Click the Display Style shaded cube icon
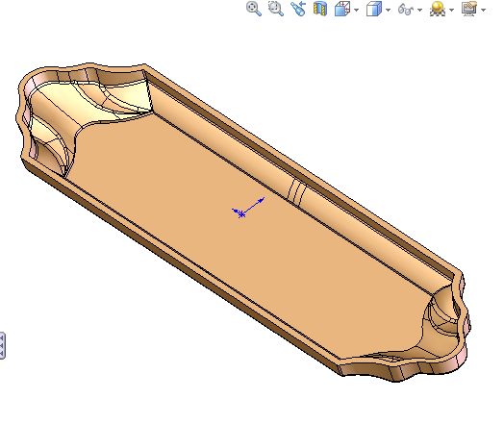Screen dimensions: 504x424 tap(374, 9)
